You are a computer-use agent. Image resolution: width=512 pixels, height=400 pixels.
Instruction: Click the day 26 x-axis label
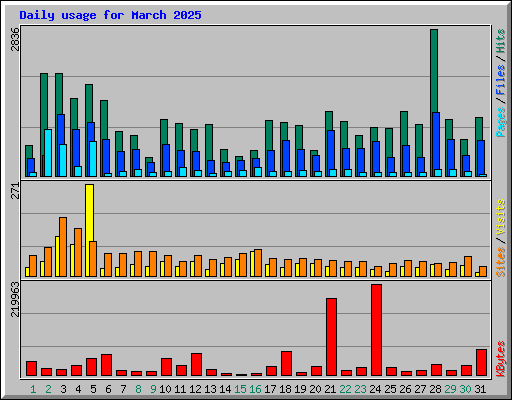(405, 389)
